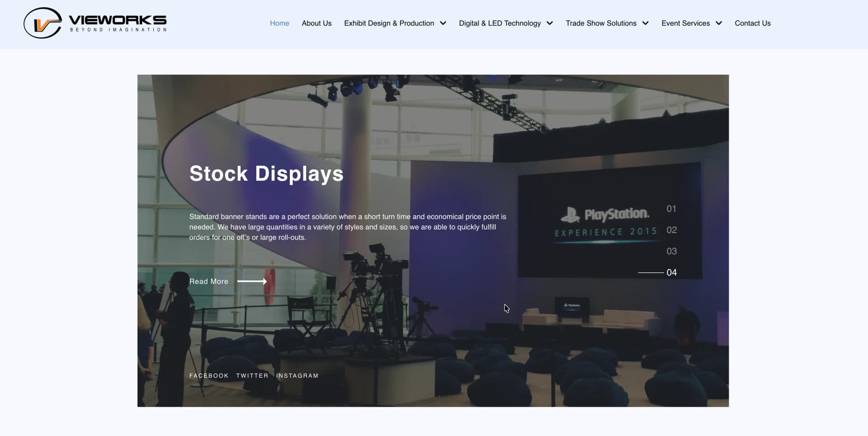868x436 pixels.
Task: Select the active slide 04 indicator
Action: point(671,272)
